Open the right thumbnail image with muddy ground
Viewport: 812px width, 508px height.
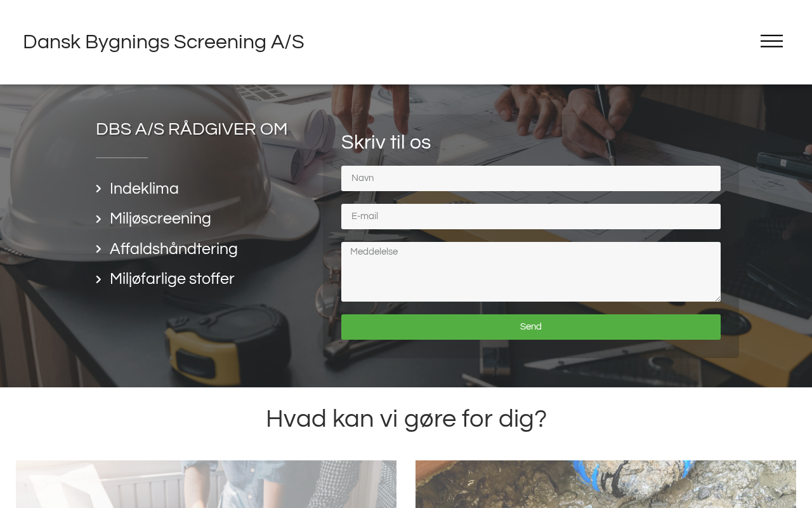click(606, 484)
